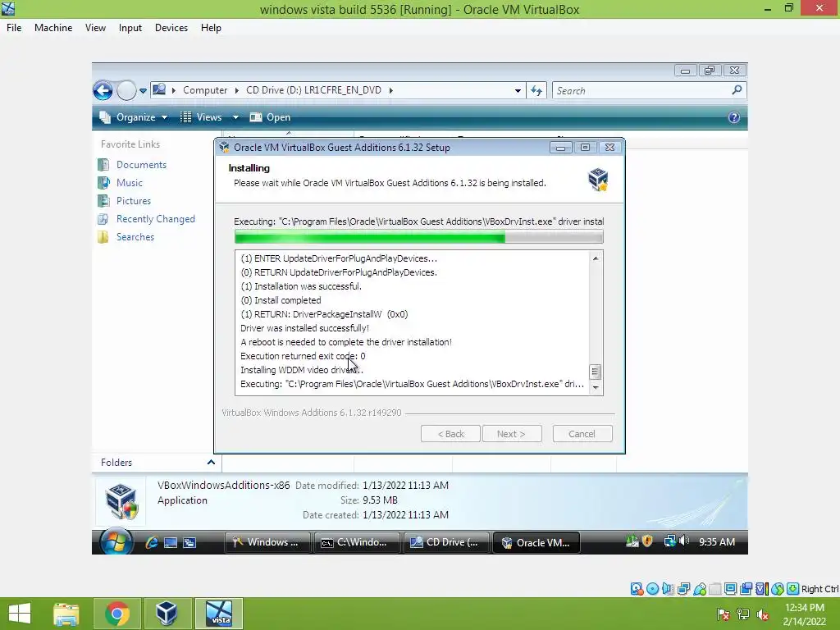Image resolution: width=840 pixels, height=630 pixels.
Task: Click the Vista security shield tray icon
Action: coord(647,541)
